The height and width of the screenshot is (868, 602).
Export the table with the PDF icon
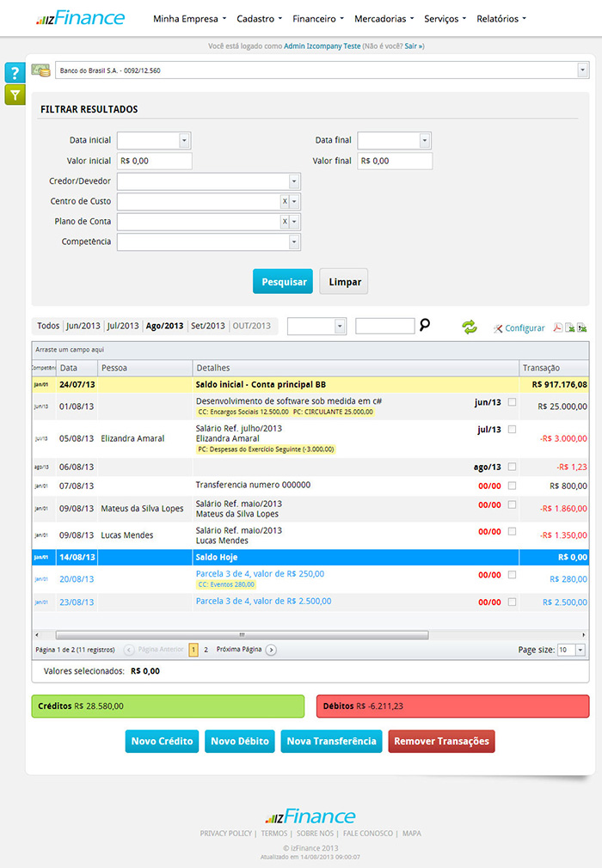click(x=556, y=327)
